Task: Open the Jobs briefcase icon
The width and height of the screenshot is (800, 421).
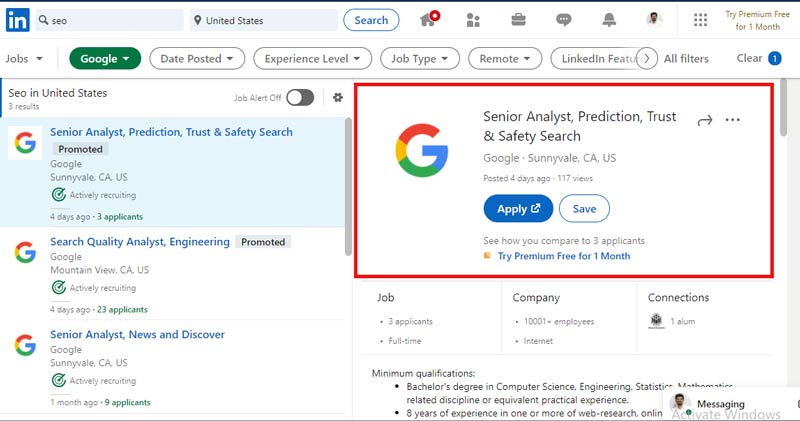Action: pyautogui.click(x=518, y=20)
